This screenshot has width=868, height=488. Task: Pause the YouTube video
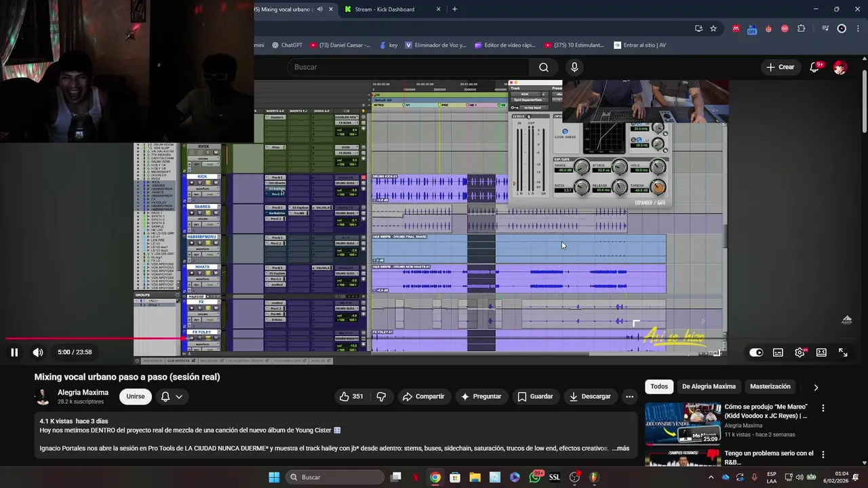14,352
